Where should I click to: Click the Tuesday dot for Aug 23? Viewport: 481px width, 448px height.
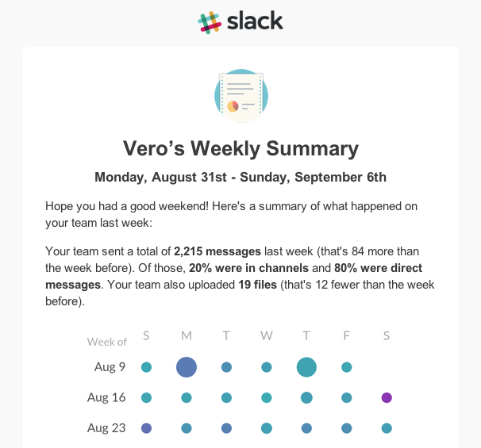click(226, 428)
